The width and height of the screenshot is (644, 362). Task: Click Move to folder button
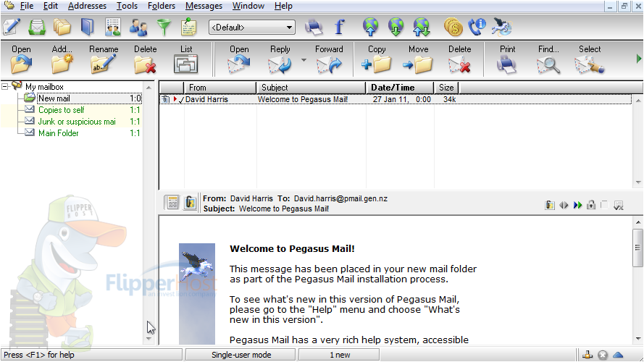point(418,59)
